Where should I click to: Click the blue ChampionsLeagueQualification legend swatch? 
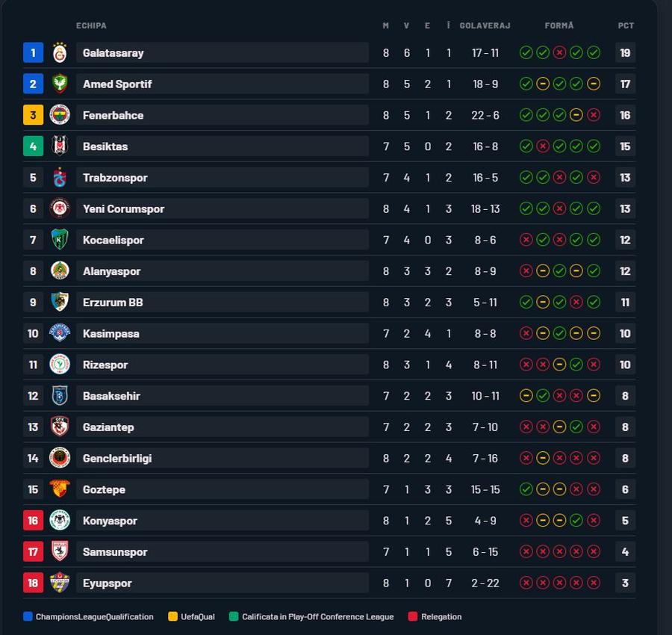tap(28, 616)
